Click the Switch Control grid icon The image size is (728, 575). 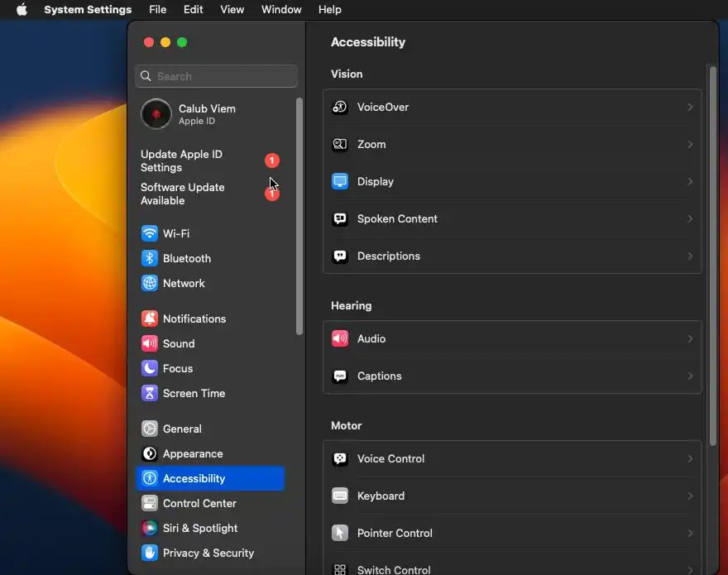(340, 569)
